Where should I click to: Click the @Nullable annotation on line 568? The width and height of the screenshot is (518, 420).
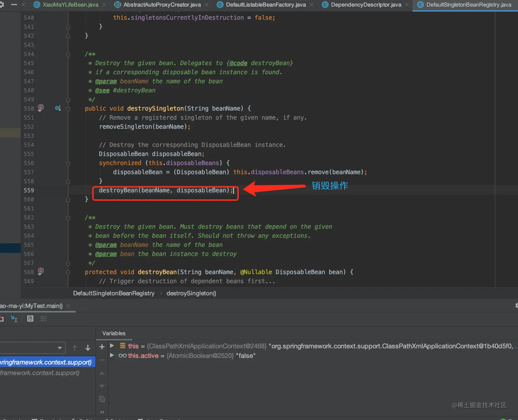(x=256, y=272)
